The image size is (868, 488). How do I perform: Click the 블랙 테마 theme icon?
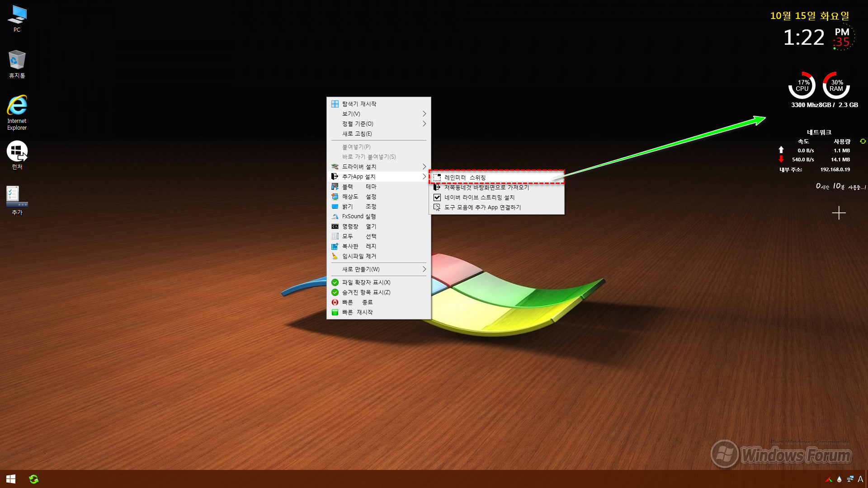pos(335,187)
